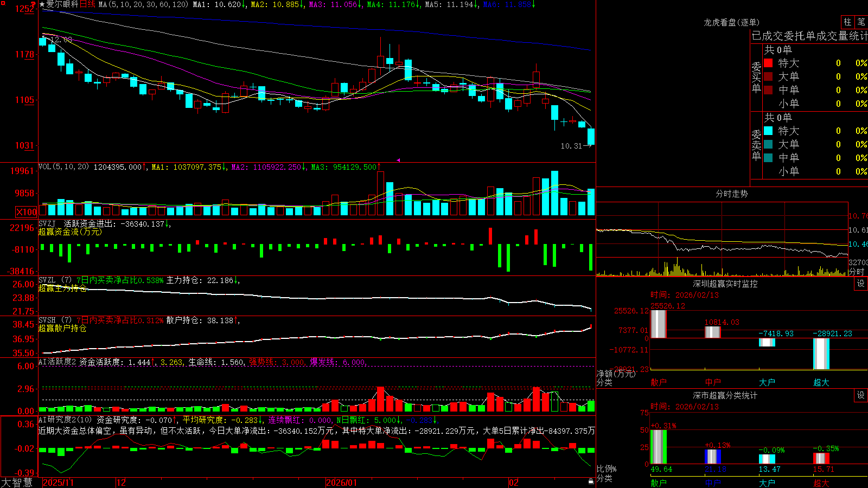Click the 大户 label in 深圳超赢实时监控
The height and width of the screenshot is (488, 868).
(x=767, y=382)
